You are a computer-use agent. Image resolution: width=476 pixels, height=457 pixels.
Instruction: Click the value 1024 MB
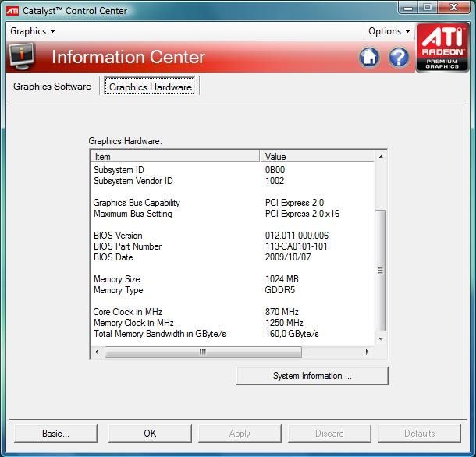pyautogui.click(x=282, y=279)
